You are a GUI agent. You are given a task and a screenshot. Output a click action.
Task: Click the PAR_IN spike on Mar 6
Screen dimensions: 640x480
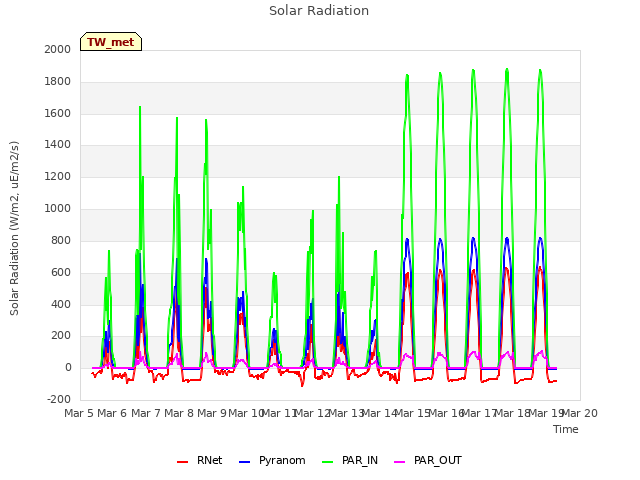[140, 107]
